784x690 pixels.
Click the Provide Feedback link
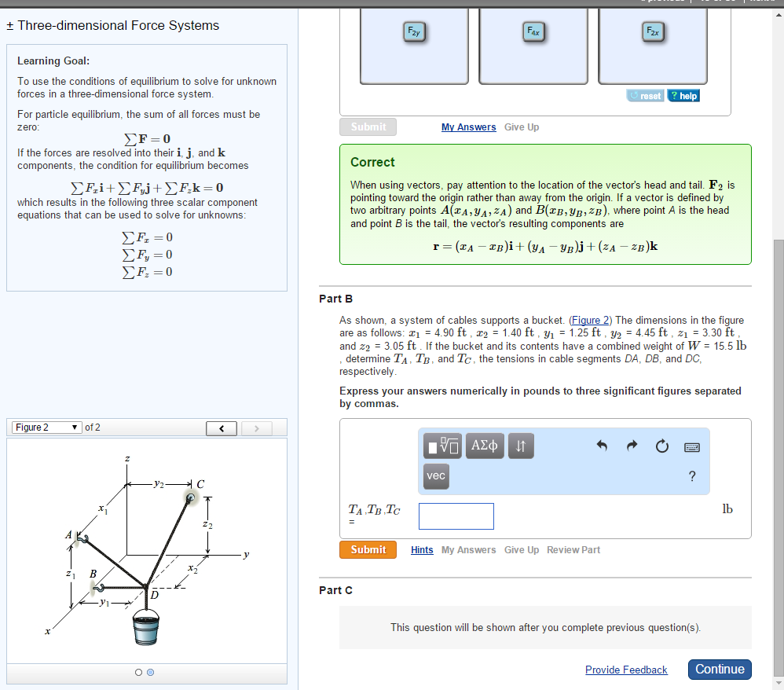coord(626,670)
